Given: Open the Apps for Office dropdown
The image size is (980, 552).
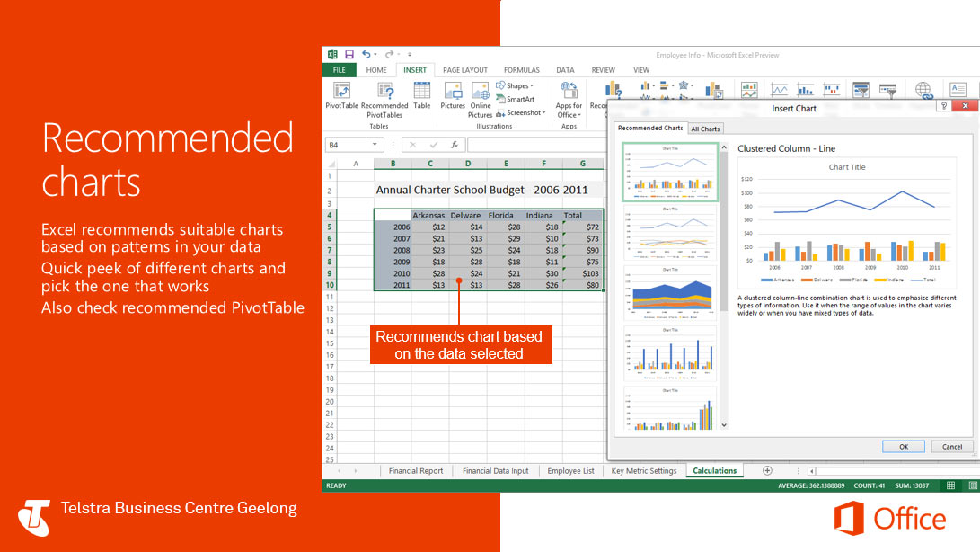Looking at the screenshot, I should point(579,115).
